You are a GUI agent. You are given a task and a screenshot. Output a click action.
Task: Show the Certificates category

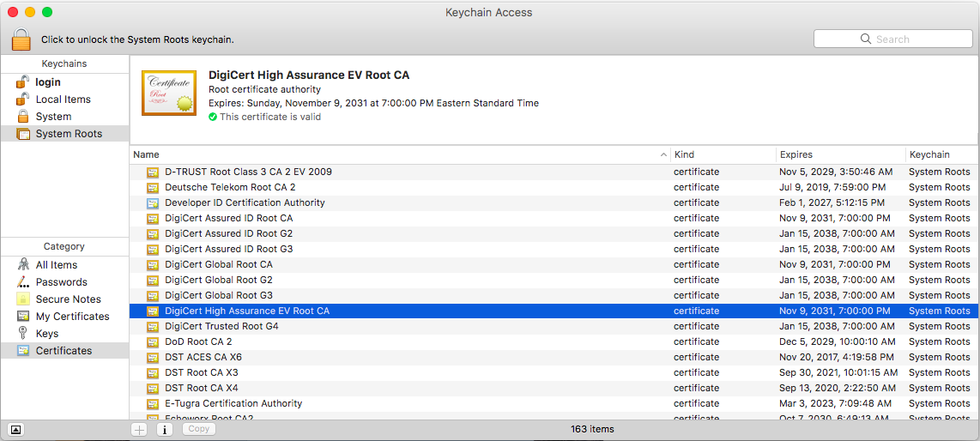pos(64,351)
